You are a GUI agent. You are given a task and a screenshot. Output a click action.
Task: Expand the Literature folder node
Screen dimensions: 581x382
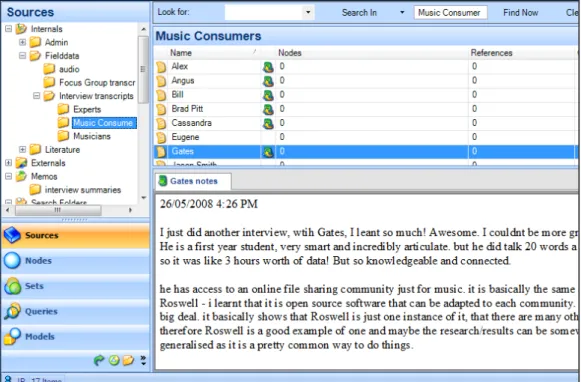23,149
